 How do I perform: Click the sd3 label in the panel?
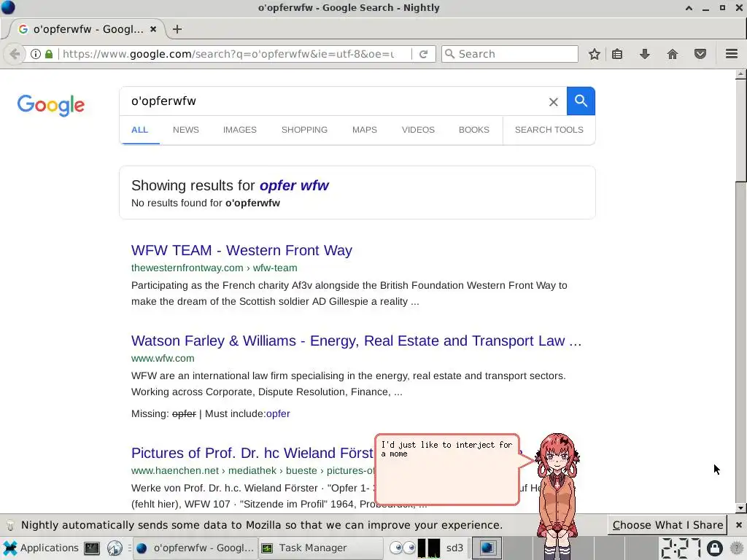[454, 548]
